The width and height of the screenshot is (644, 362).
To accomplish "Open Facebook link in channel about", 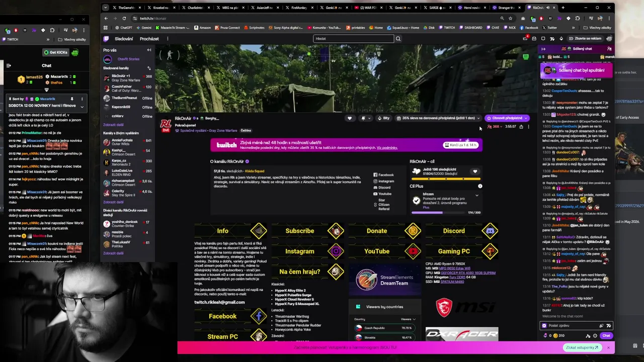I will 383,175.
